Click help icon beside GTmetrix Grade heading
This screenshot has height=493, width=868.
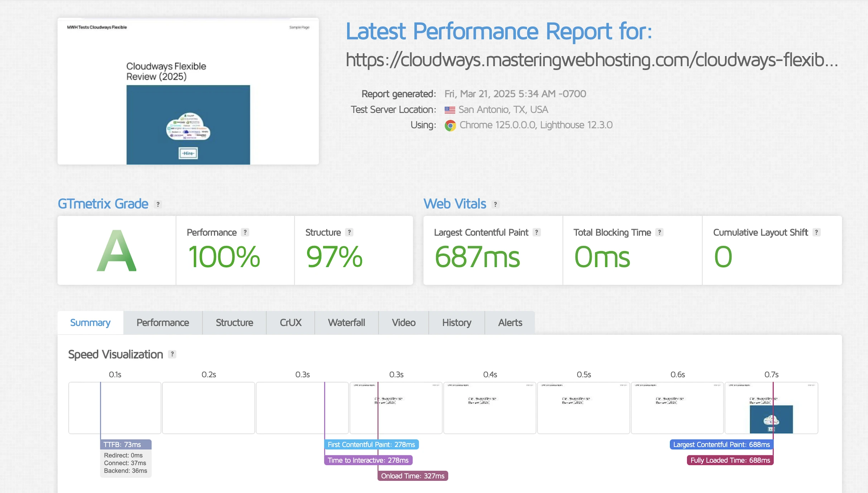pyautogui.click(x=158, y=204)
